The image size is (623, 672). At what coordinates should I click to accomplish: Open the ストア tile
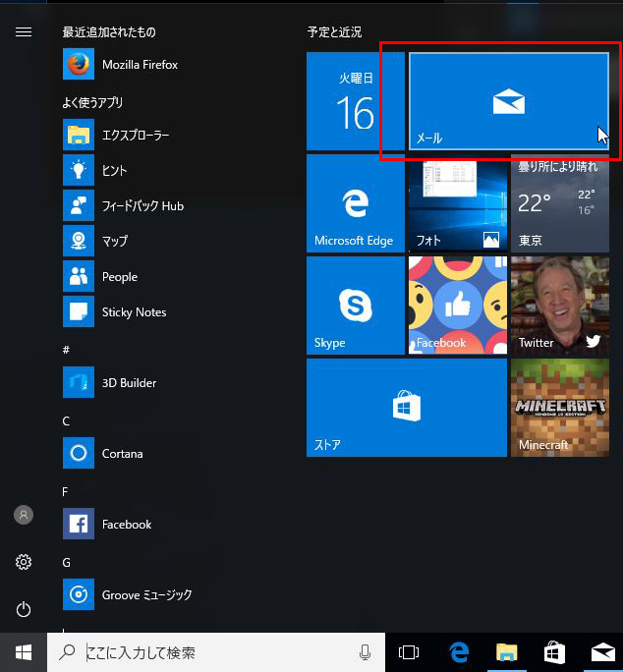coord(407,408)
